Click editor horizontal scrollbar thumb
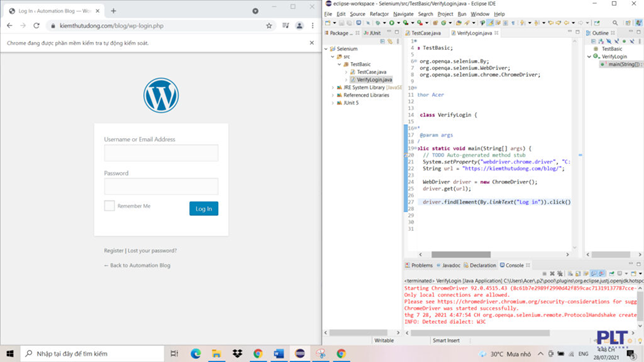The height and width of the screenshot is (362, 644). coord(461,255)
